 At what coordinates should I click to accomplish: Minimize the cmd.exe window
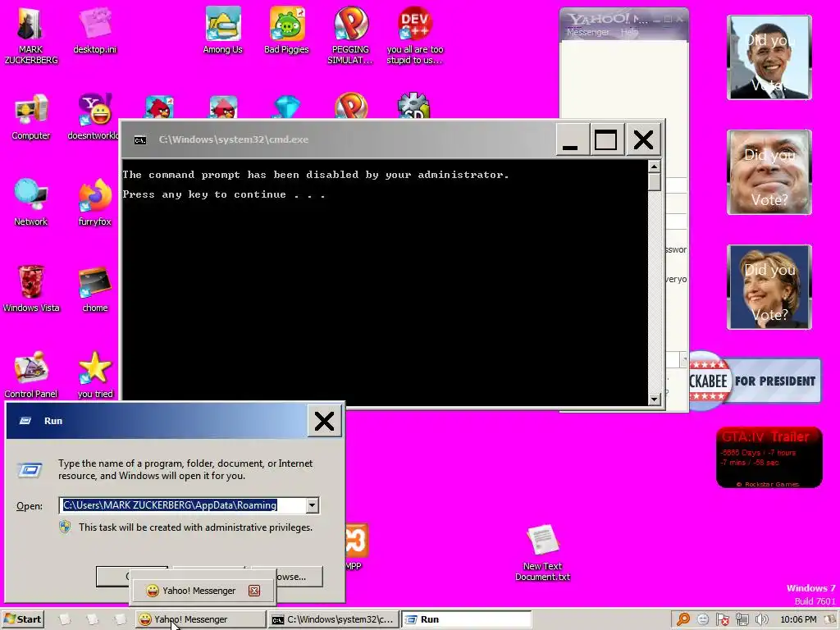pyautogui.click(x=572, y=139)
